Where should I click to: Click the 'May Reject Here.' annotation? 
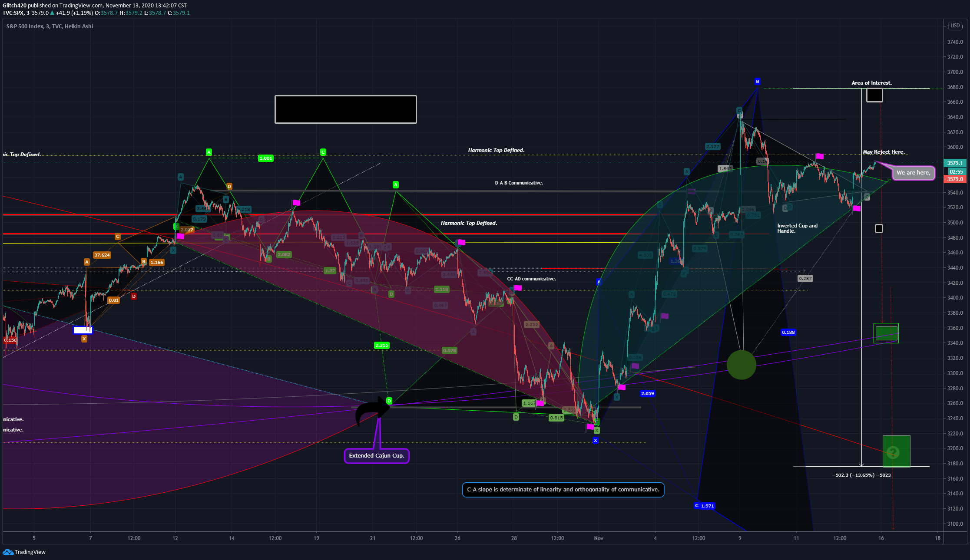pos(884,152)
